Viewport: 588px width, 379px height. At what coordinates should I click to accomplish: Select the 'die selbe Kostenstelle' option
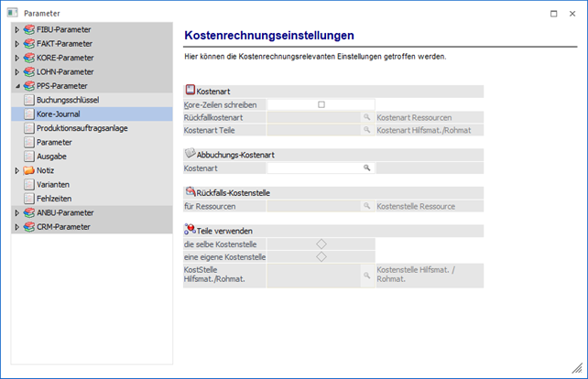coord(321,244)
